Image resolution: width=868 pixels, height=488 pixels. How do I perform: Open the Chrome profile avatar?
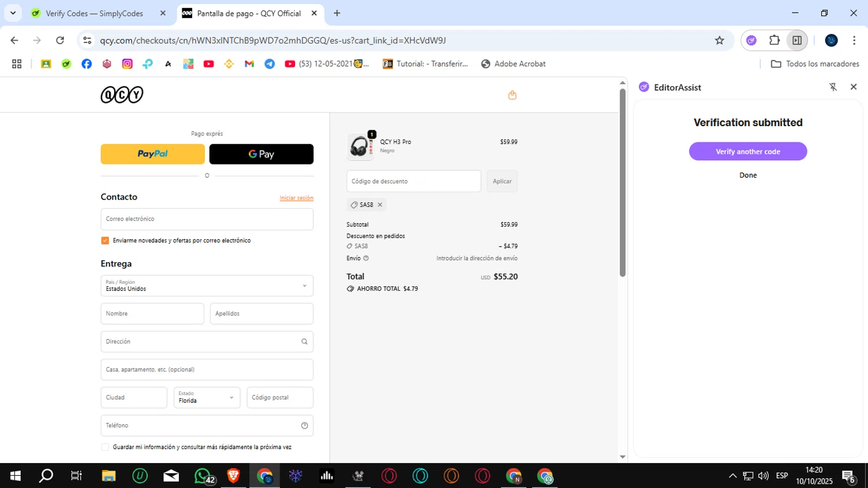tap(832, 41)
